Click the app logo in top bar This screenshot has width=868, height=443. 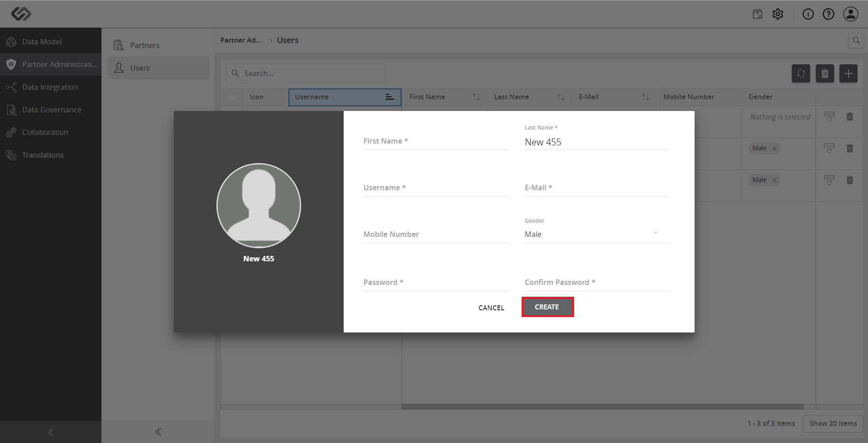click(x=21, y=14)
